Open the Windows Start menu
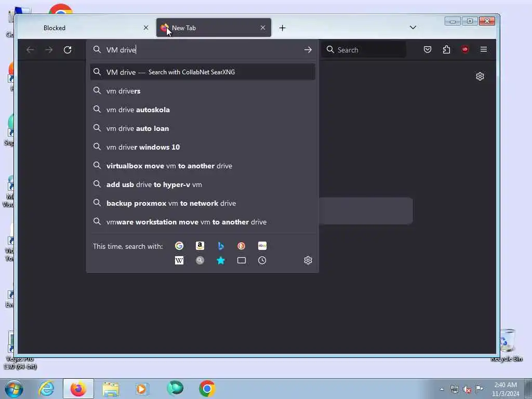The height and width of the screenshot is (399, 532). 14,389
